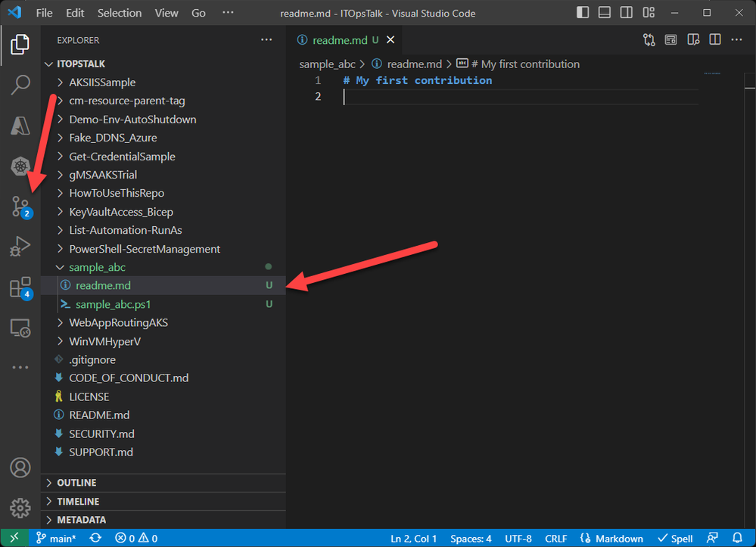Toggle secondary side bar visibility
756x547 pixels.
point(627,13)
